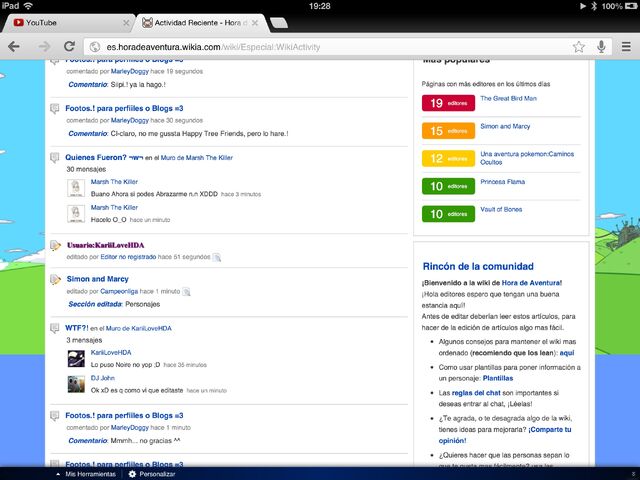Open Usuario:KariiLoveHDA page link
Screen dimensions: 640x480
(105, 245)
